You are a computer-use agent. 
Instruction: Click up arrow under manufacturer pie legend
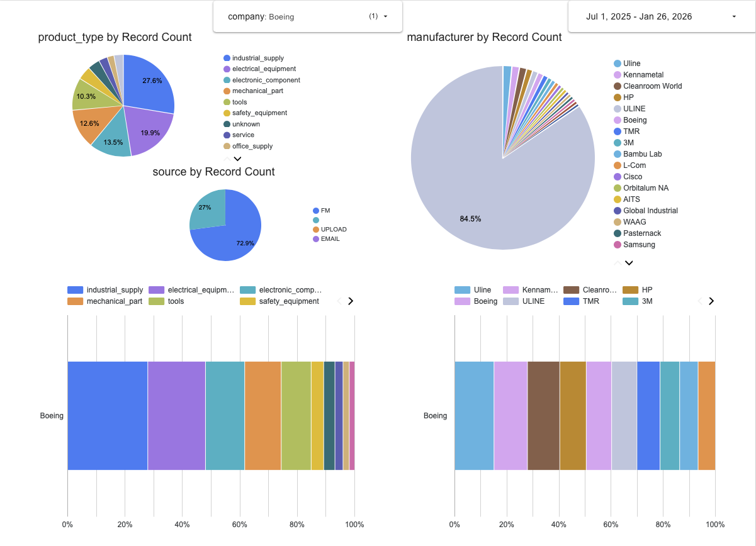[x=618, y=263]
